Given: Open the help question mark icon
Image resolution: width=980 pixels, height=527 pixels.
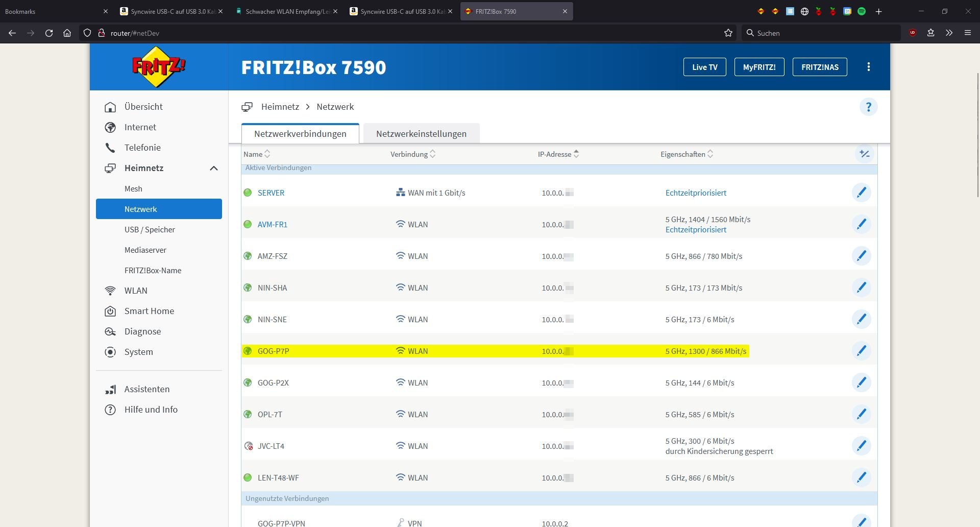Looking at the screenshot, I should pos(868,107).
